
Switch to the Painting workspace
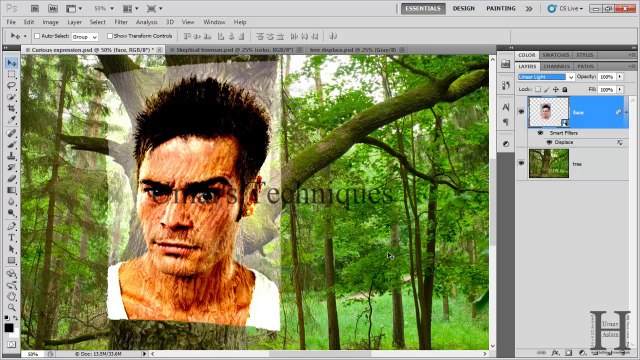[501, 9]
